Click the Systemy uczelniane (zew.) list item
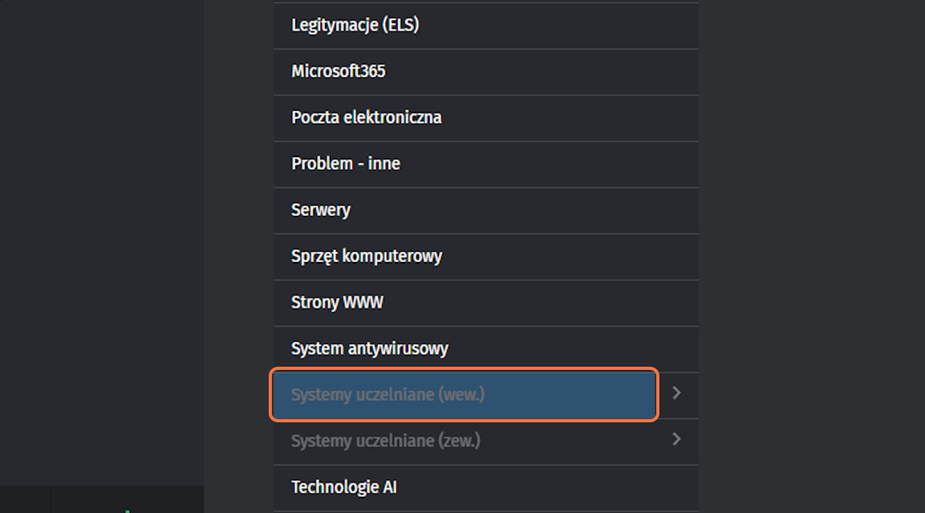Screen dimensions: 925x513 click(x=385, y=440)
